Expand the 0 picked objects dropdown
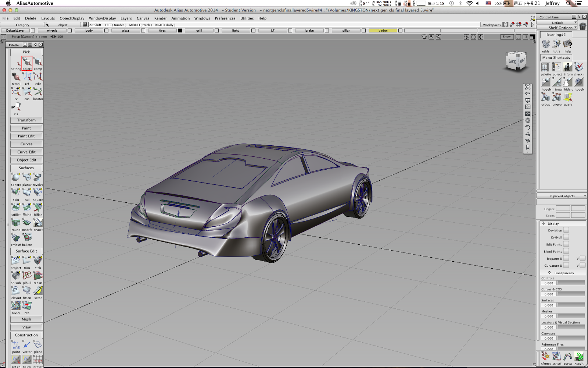Image resolution: width=588 pixels, height=368 pixels. [x=584, y=196]
